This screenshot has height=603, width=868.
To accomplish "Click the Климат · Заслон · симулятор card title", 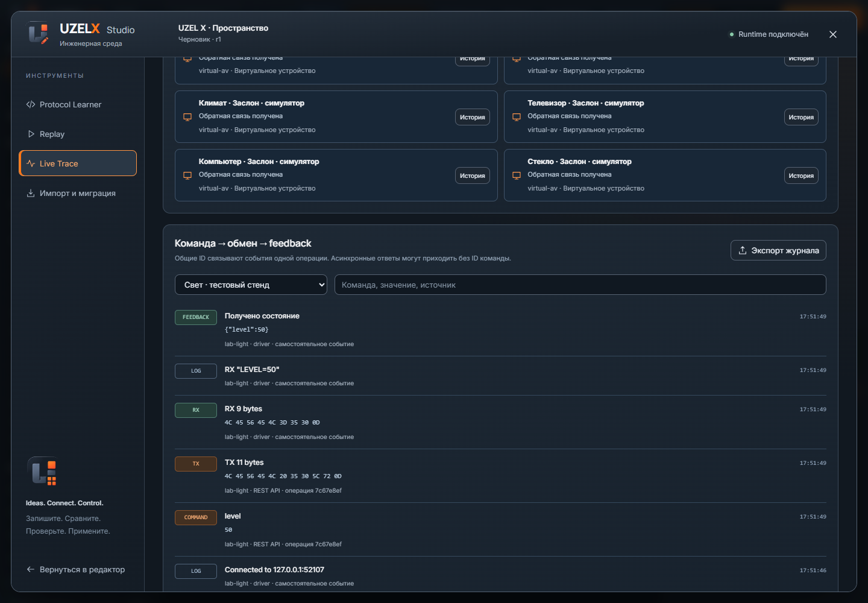I will point(251,103).
